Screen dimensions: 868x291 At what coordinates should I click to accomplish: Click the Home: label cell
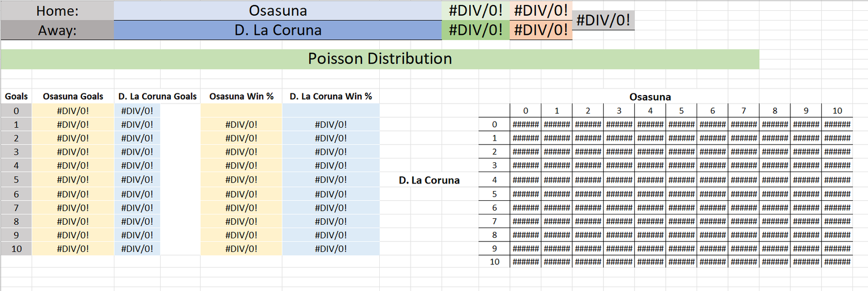[x=57, y=10]
